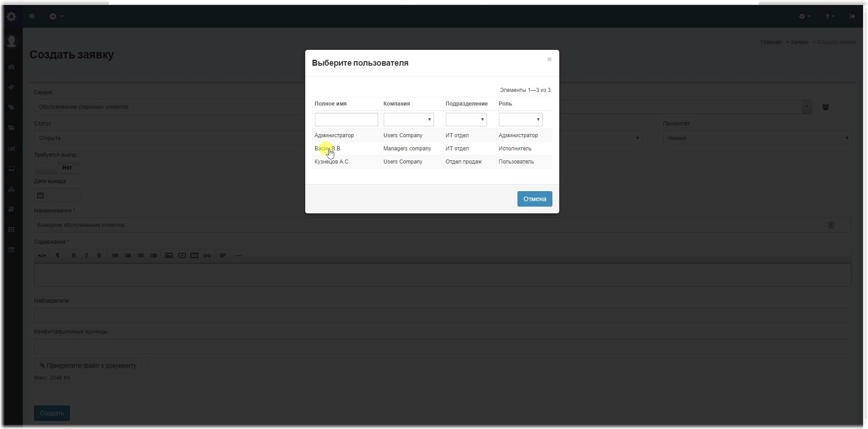Screen dimensions: 868x429
Task: Open text alignment editor option
Action: pos(223,255)
